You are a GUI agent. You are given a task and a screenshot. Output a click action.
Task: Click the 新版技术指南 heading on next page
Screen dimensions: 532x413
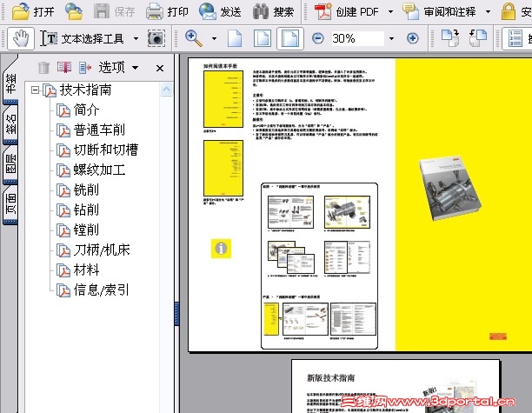(x=331, y=377)
